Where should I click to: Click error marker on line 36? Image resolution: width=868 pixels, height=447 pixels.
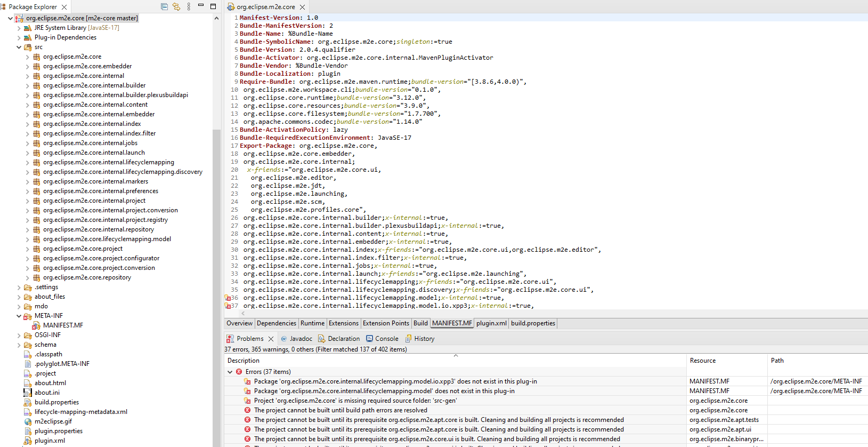tap(228, 298)
